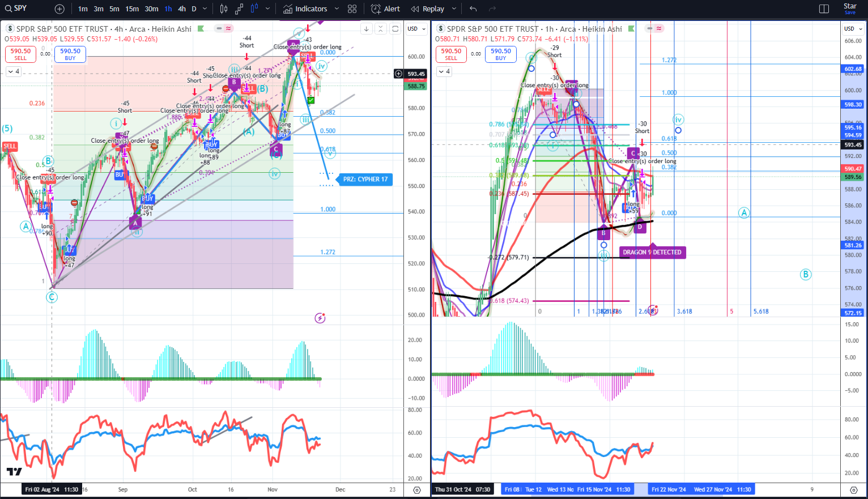Open indicator templates grid icon
Viewport: 868px width, 499px height.
(x=352, y=9)
